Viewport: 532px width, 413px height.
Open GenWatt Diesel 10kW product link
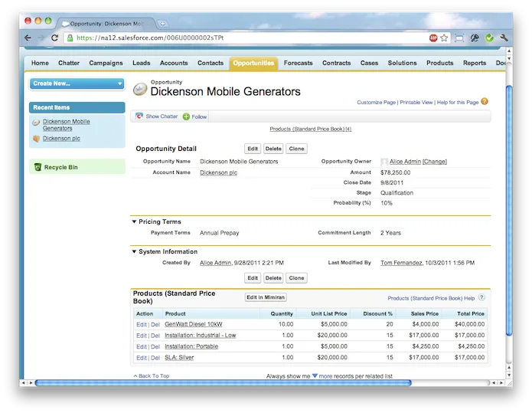194,324
